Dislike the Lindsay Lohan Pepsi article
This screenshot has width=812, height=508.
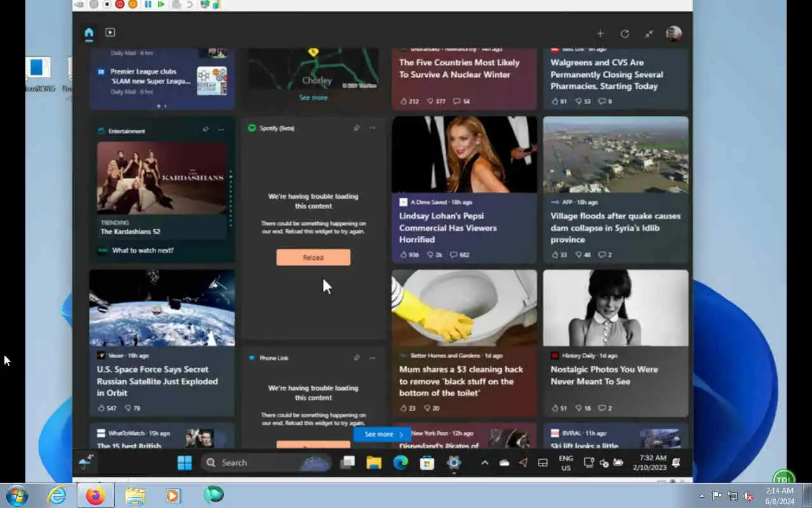tap(435, 255)
